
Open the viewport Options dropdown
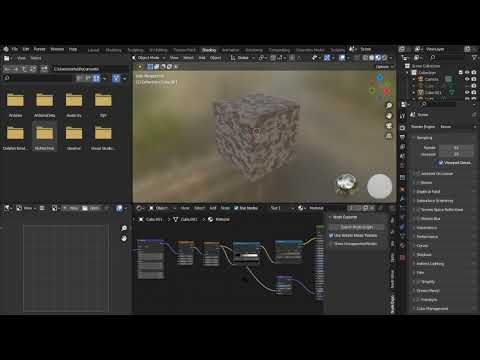coord(384,67)
